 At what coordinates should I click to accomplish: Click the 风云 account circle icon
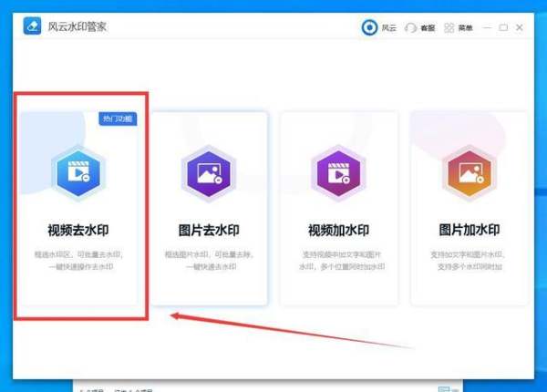click(369, 28)
